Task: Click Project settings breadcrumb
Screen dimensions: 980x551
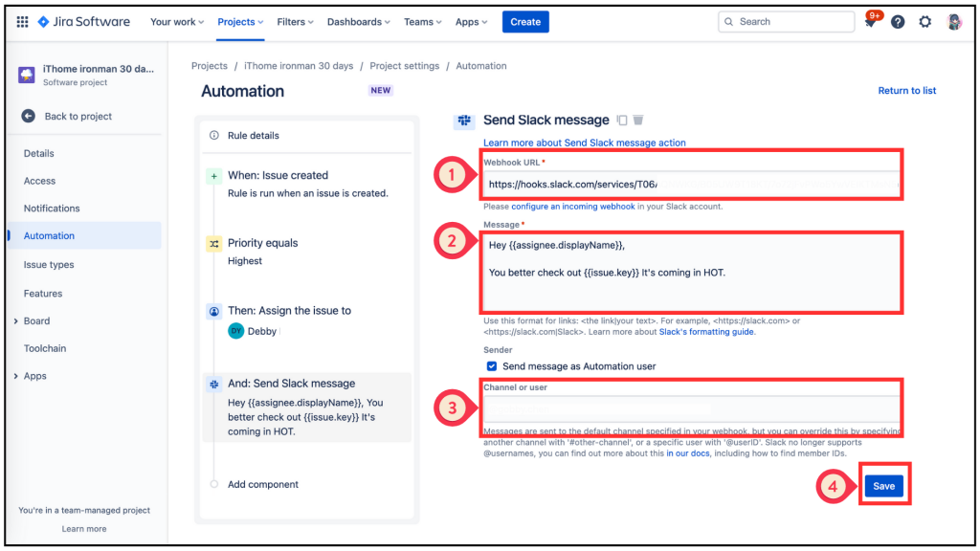Action: click(x=405, y=66)
